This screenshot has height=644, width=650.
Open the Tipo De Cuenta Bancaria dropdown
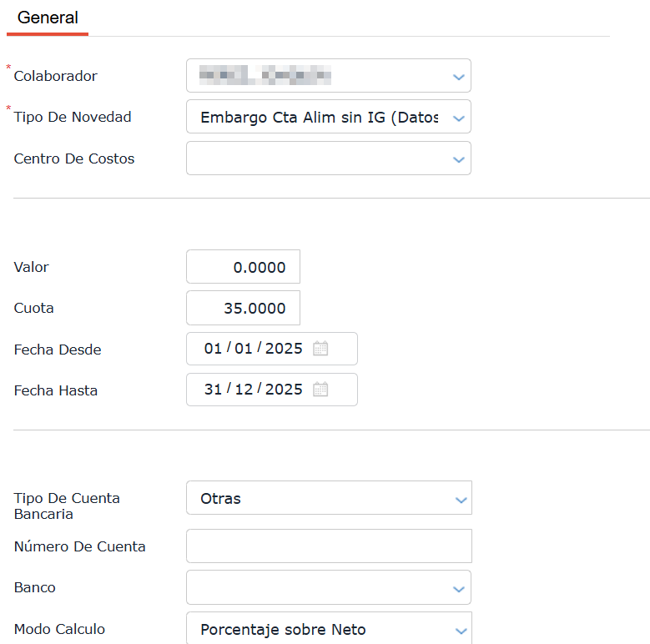459,499
